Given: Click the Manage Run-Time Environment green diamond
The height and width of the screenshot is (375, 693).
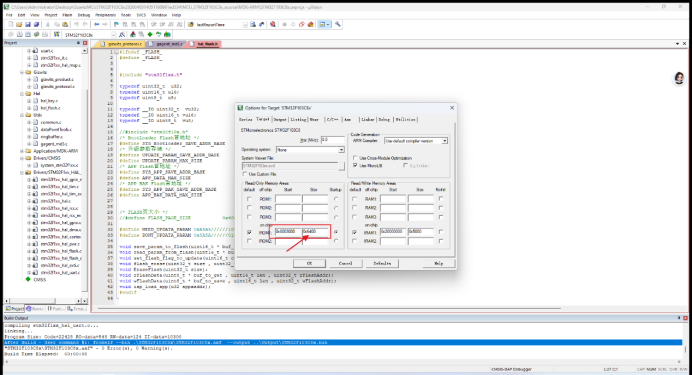Looking at the screenshot, I should (x=150, y=34).
